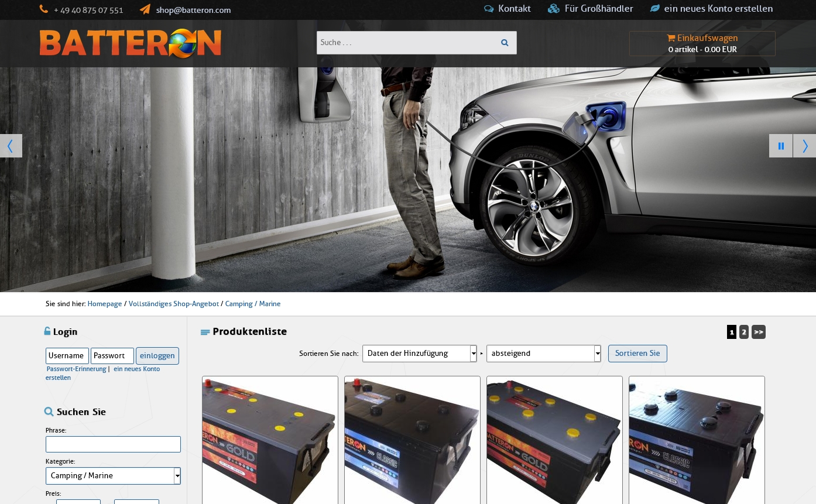
Task: Click the phone icon in top bar
Action: point(44,9)
